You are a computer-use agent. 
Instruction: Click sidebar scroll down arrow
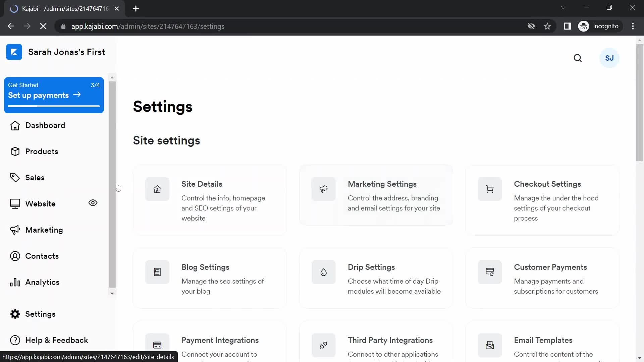[x=112, y=293]
